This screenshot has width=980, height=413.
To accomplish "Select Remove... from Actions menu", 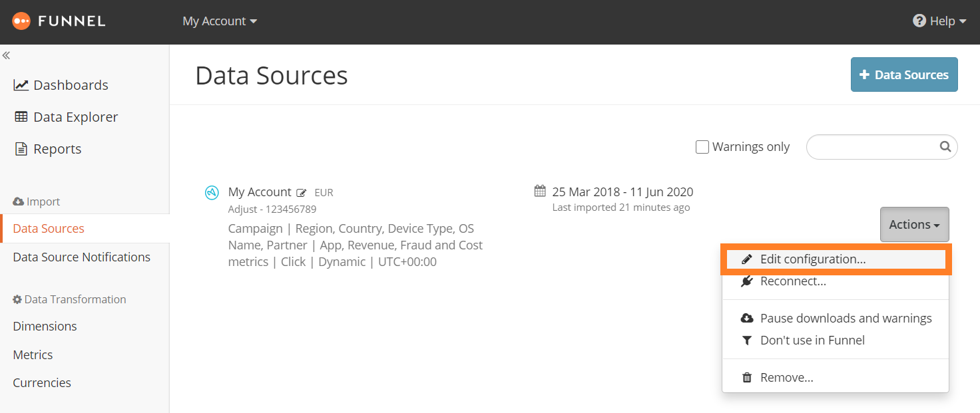I will (x=836, y=378).
